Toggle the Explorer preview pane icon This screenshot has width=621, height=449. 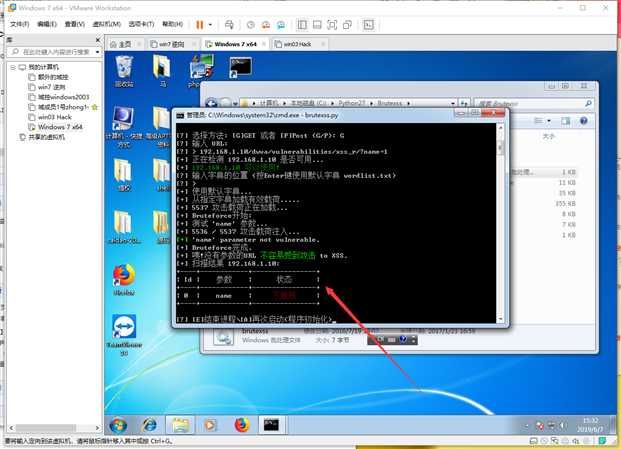[566, 121]
